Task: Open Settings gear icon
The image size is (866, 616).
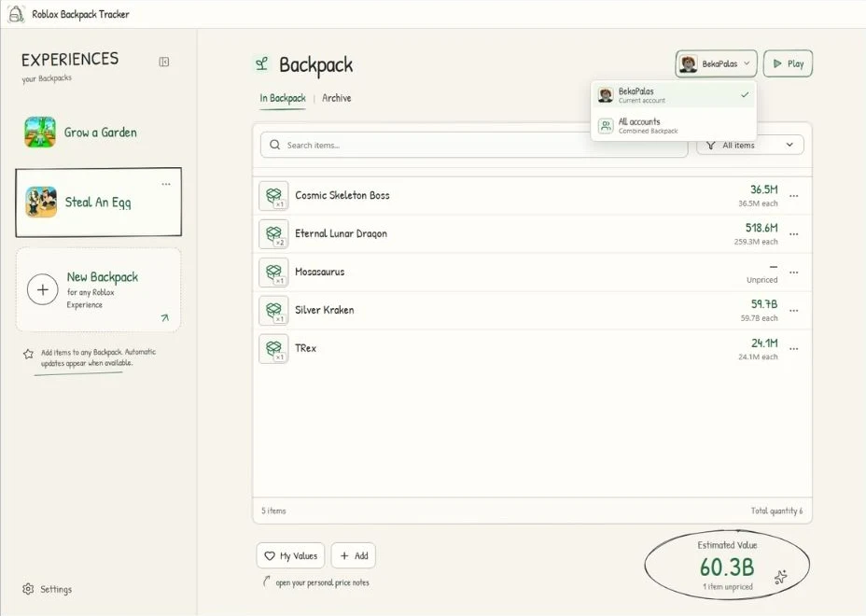Action: (28, 589)
